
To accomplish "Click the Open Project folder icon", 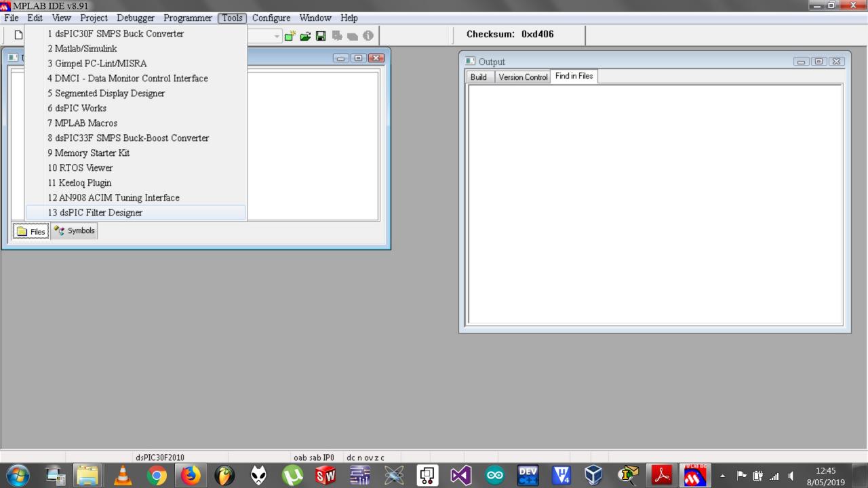I will 305,35.
